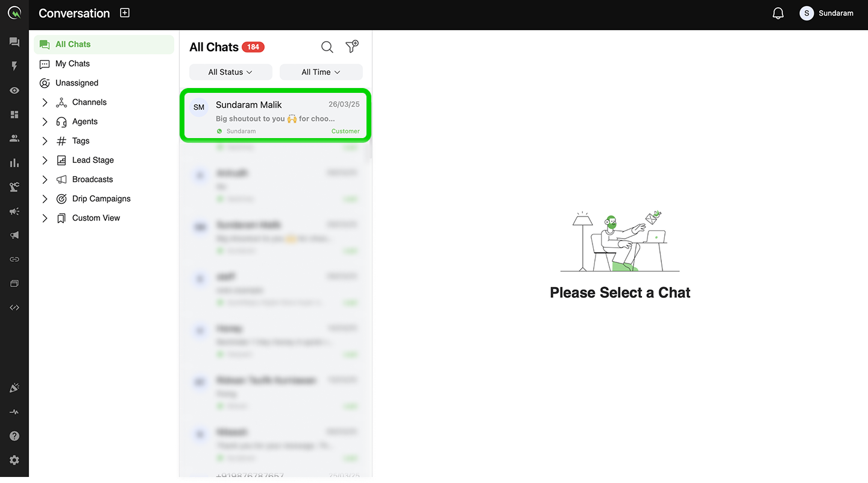Viewport: 868px width, 483px height.
Task: Click the eye icon in sidebar
Action: (x=14, y=90)
